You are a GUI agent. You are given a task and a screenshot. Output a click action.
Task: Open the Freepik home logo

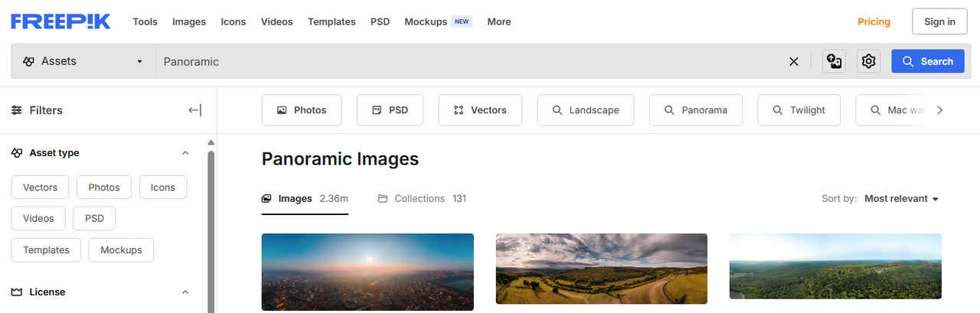(60, 21)
